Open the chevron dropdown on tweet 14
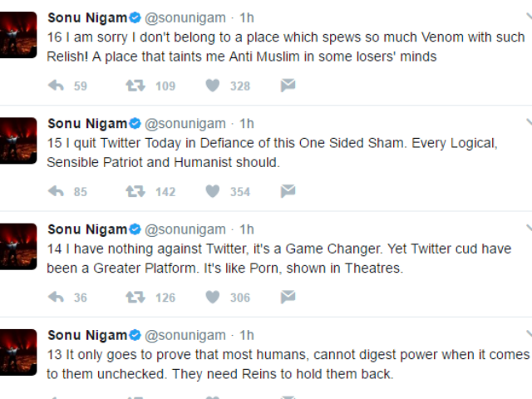Screen dimensions: 532x399 pos(529,229)
